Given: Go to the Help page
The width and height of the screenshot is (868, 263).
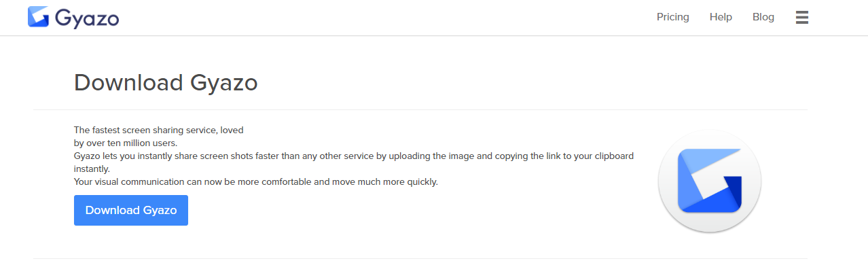Looking at the screenshot, I should click(x=721, y=17).
